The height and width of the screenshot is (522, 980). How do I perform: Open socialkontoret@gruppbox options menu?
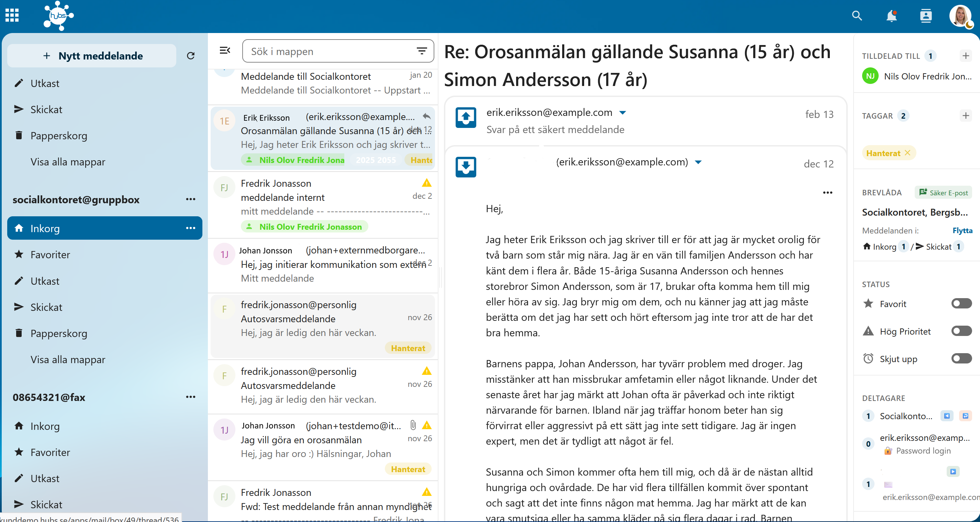click(191, 199)
